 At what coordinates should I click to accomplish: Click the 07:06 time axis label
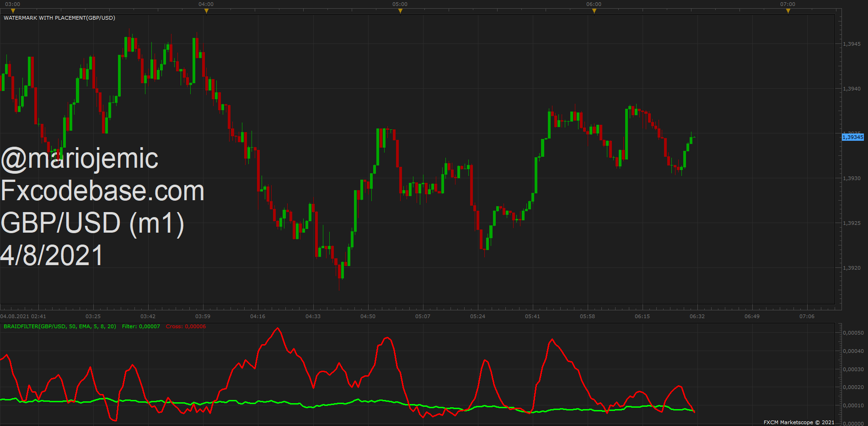[807, 316]
